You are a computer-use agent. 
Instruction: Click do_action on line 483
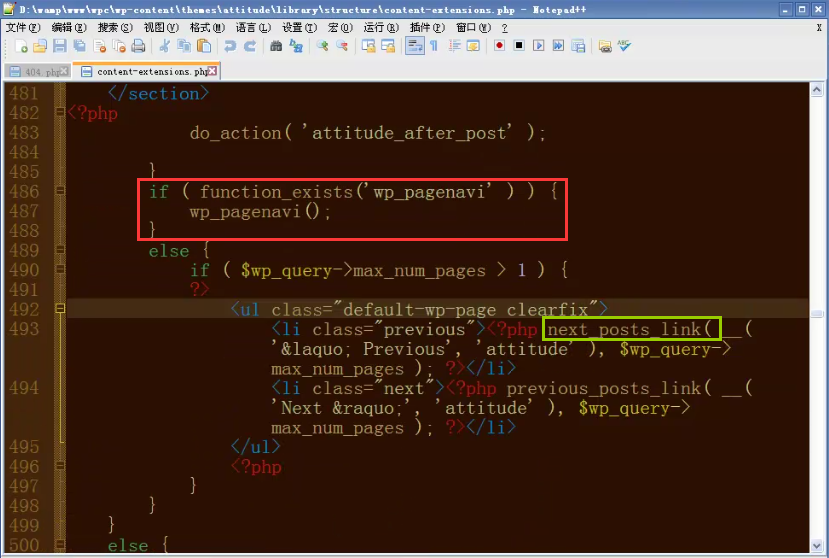coord(235,133)
